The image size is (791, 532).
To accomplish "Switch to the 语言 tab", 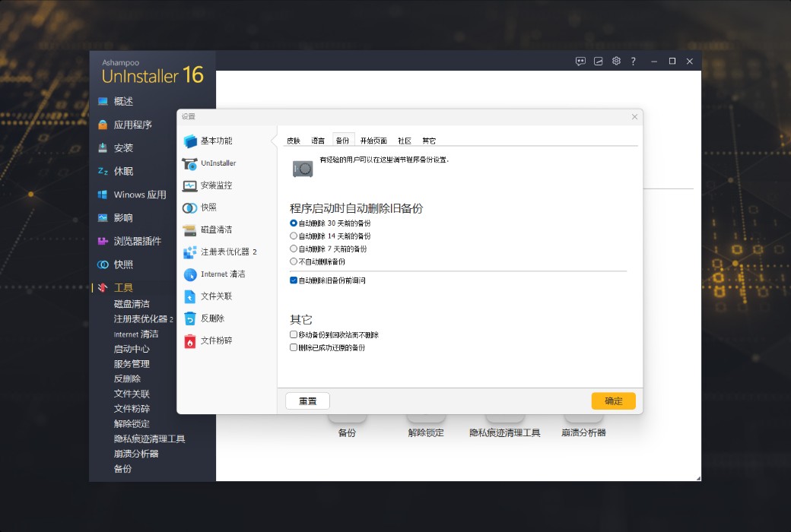I will pos(318,141).
